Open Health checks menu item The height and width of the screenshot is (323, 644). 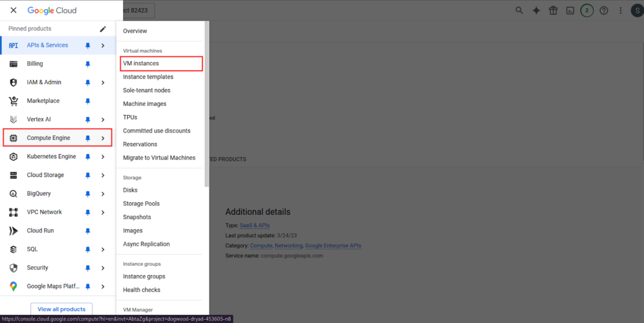(142, 290)
